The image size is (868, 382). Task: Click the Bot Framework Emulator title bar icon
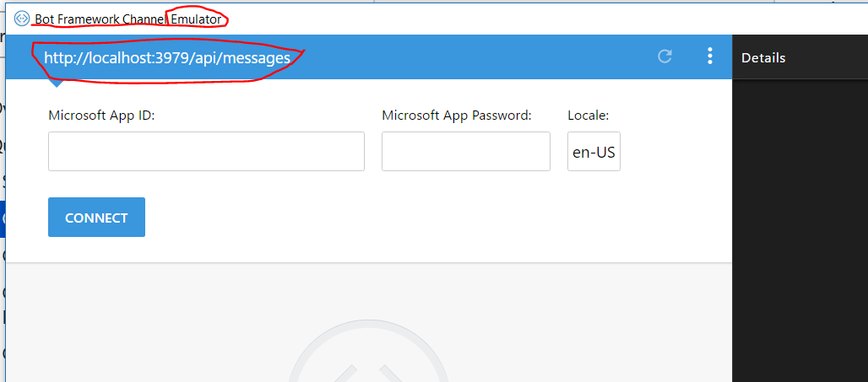coord(22,19)
